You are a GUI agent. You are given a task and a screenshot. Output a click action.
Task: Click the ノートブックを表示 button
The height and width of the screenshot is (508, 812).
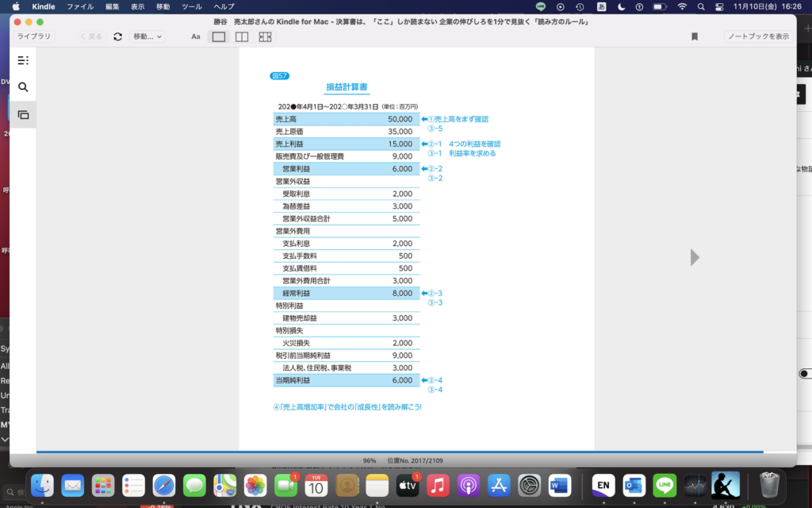coord(758,37)
